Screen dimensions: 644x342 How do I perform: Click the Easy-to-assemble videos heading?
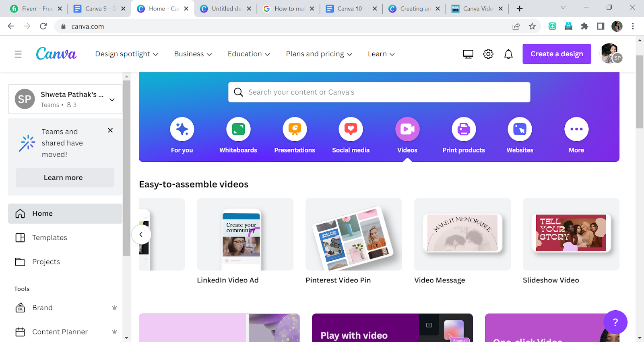[x=194, y=184]
